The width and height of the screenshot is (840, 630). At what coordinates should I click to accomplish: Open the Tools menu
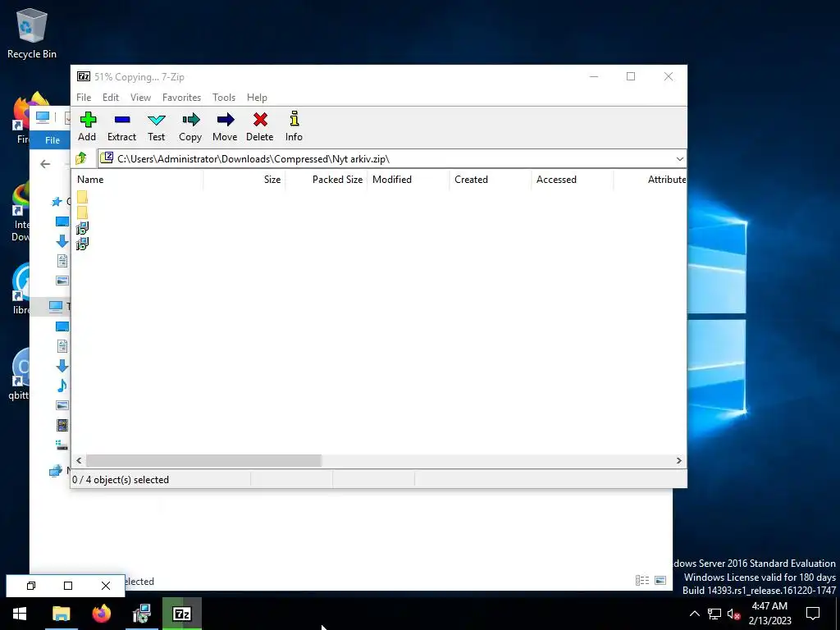pyautogui.click(x=224, y=98)
